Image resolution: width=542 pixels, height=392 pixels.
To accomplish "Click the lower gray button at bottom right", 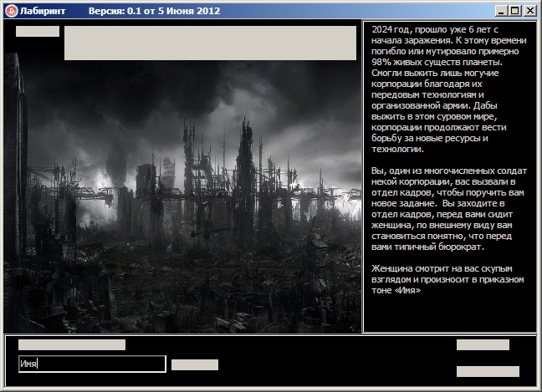I will point(488,371).
